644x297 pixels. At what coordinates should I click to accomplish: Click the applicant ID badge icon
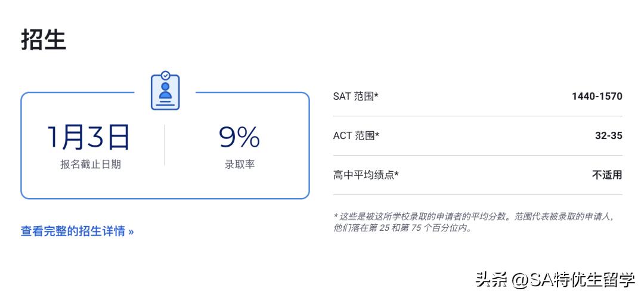165,91
